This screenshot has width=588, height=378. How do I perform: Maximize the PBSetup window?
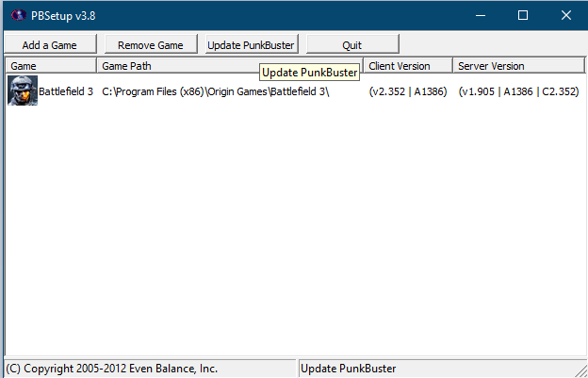tap(523, 15)
